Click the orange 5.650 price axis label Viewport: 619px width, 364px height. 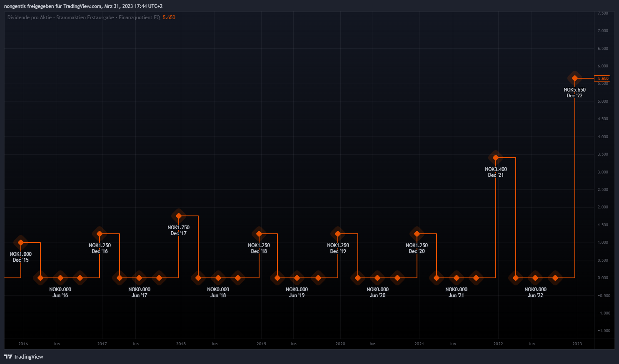[603, 78]
